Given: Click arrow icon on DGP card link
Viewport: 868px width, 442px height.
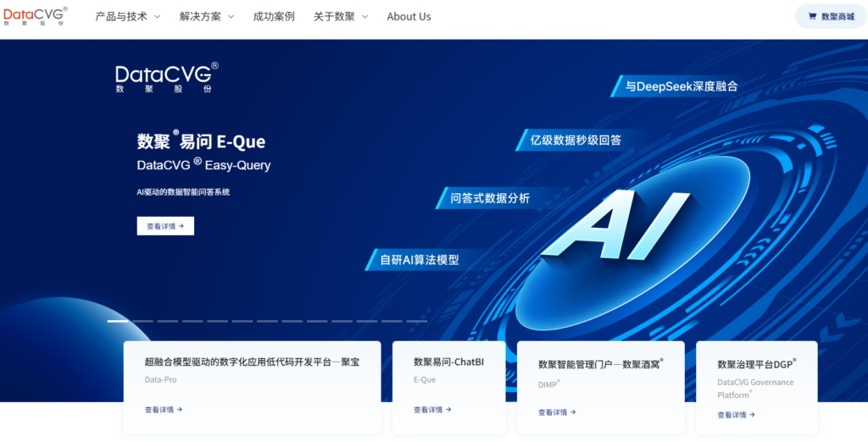Looking at the screenshot, I should 753,414.
